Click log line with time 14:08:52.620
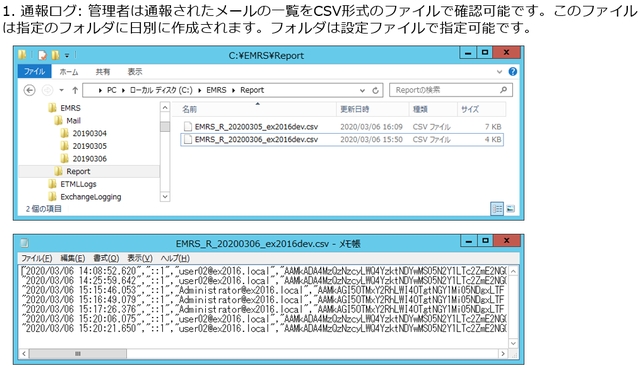640x370 pixels. pos(263,271)
